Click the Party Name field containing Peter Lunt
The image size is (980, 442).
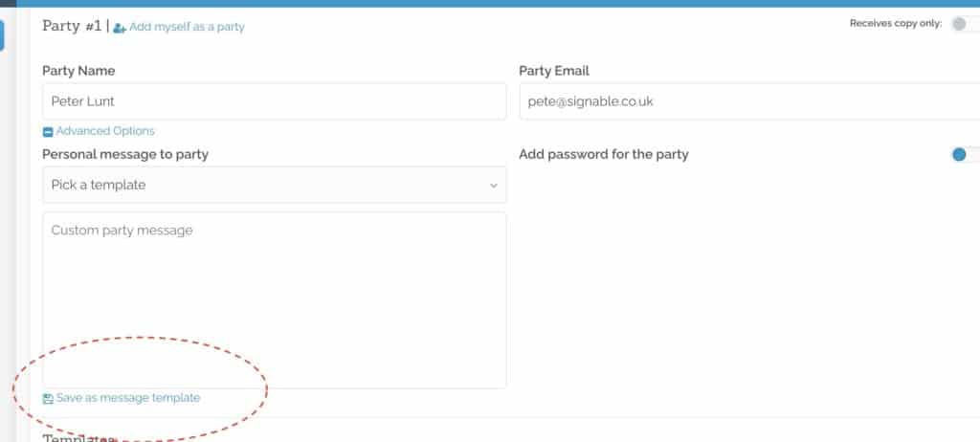click(x=274, y=101)
